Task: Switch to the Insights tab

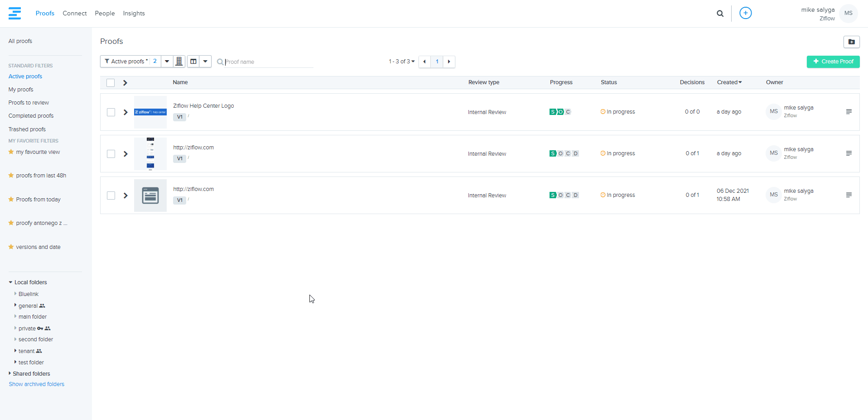Action: point(134,14)
